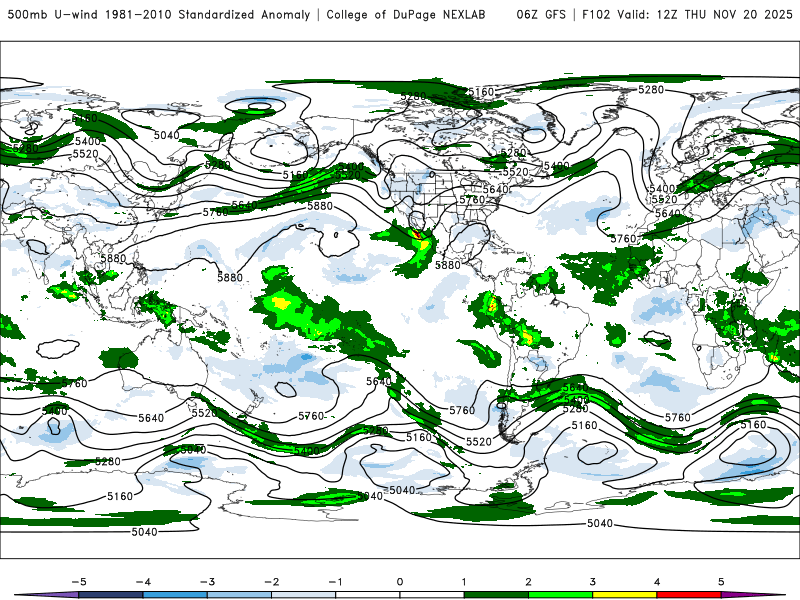
Task: Click the colorbar tick label "2"
Action: tap(528, 582)
